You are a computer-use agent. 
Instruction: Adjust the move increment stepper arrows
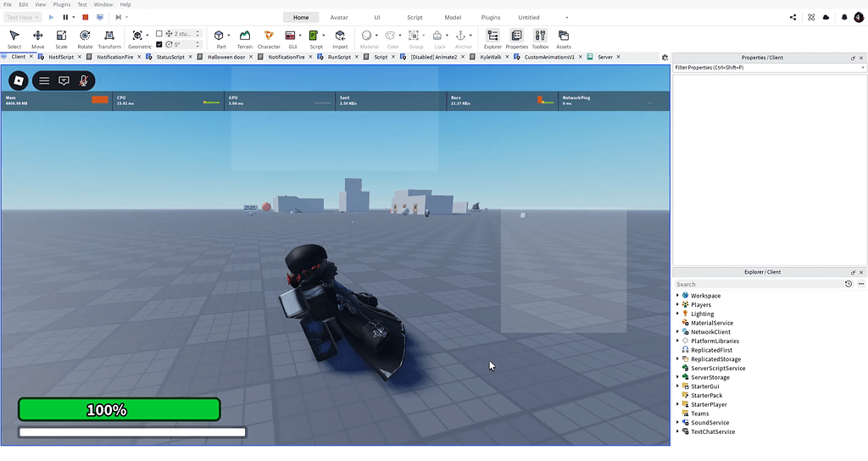coord(198,34)
